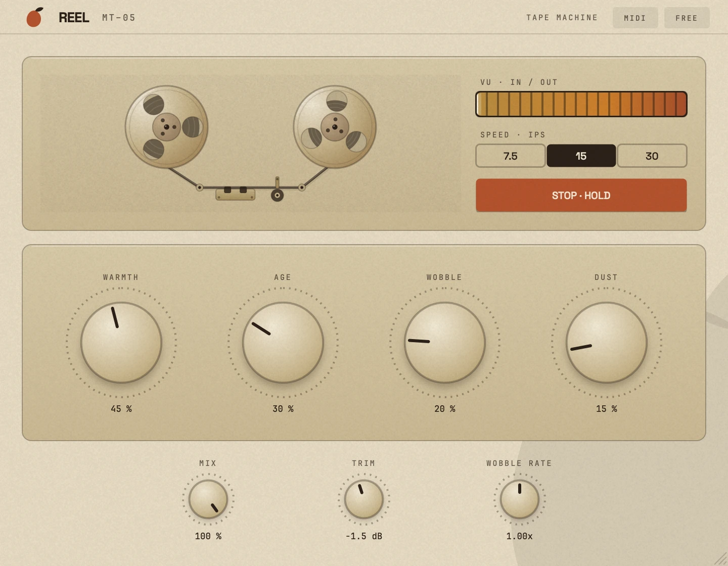
Task: Click the MT-05 model label
Action: 119,18
